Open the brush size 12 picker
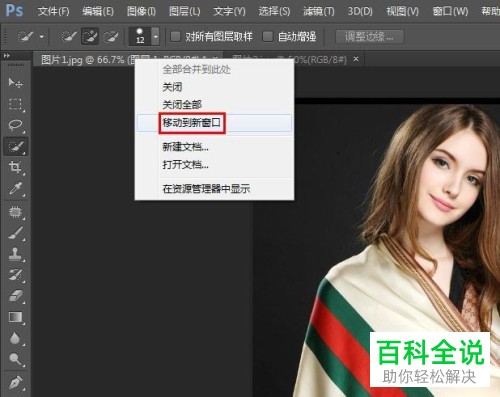Image resolution: width=500 pixels, height=397 pixels. (140, 36)
